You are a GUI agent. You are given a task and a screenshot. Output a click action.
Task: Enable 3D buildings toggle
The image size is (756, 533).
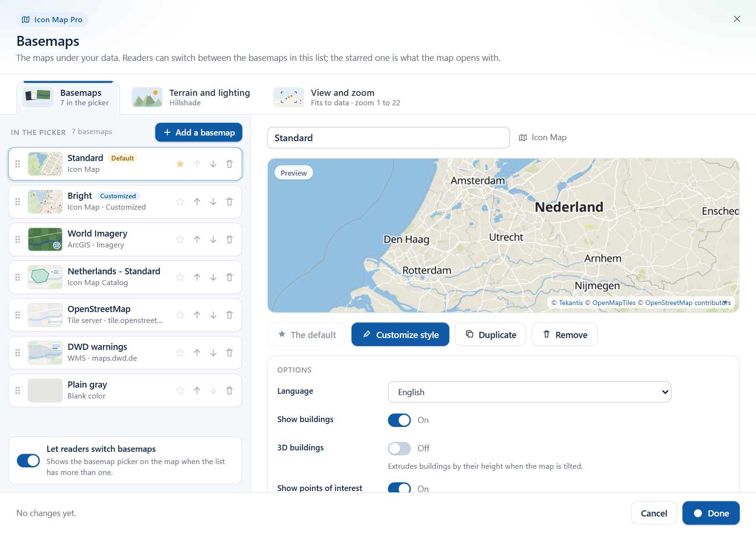tap(399, 448)
